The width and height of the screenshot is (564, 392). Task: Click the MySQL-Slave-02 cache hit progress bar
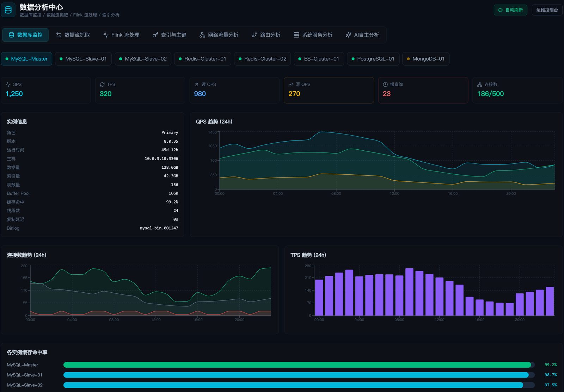pyautogui.click(x=299, y=385)
